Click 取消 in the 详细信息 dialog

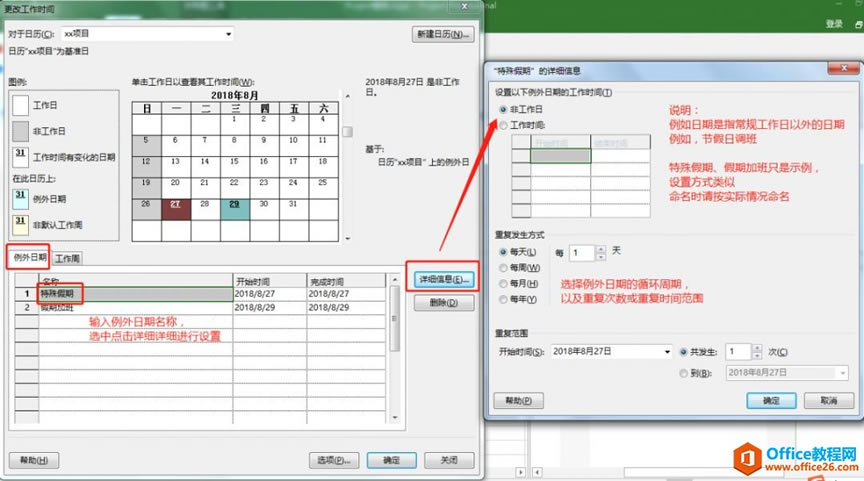(x=829, y=401)
